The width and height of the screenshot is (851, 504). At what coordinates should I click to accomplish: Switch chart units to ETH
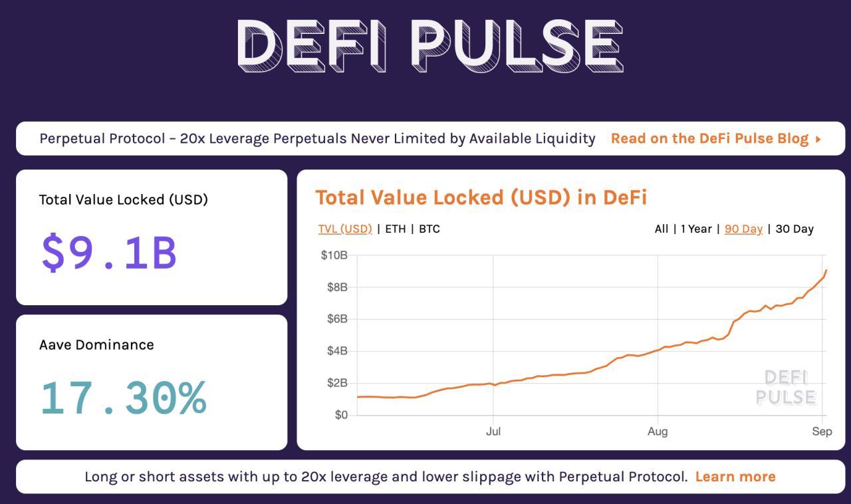(x=395, y=229)
